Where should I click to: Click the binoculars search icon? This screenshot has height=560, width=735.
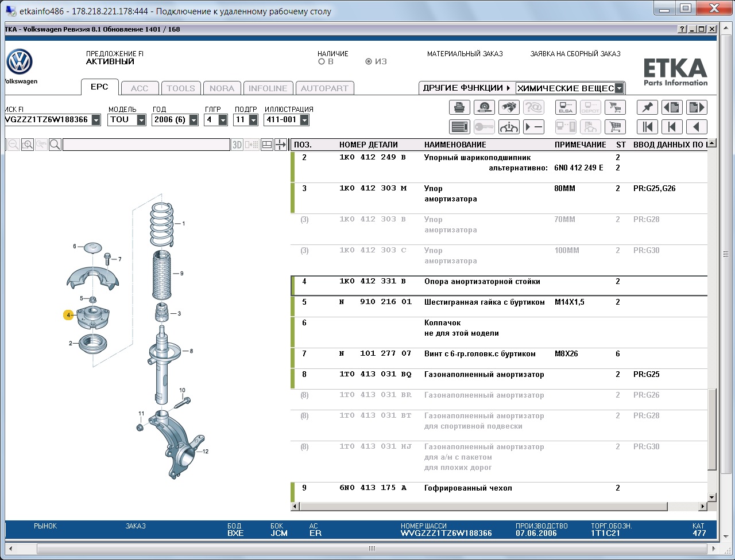pyautogui.click(x=509, y=107)
